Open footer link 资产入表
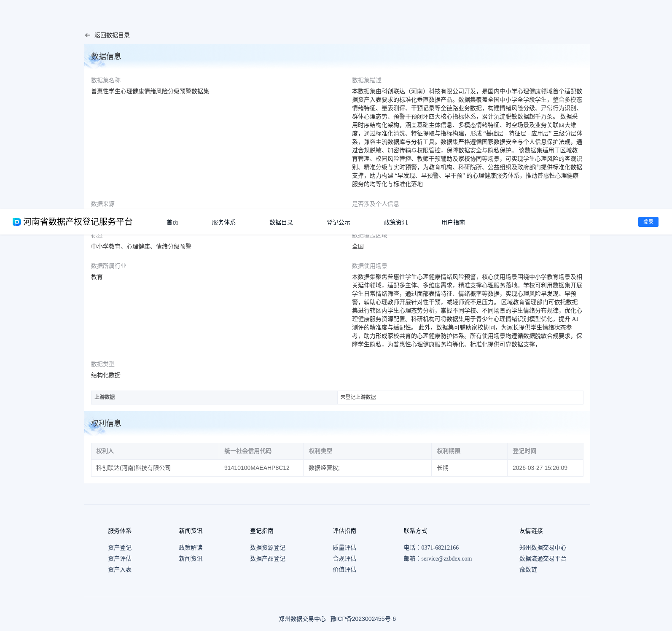 pos(120,569)
